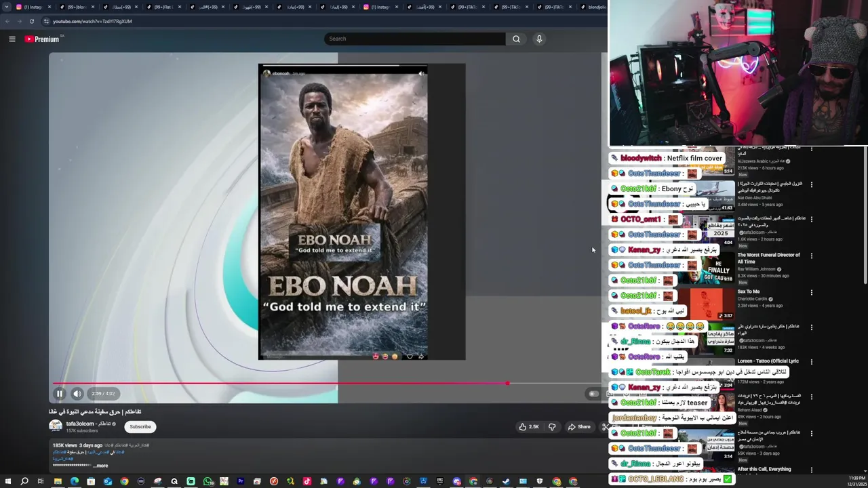Launch Microsoft Edge from the taskbar

(x=74, y=481)
